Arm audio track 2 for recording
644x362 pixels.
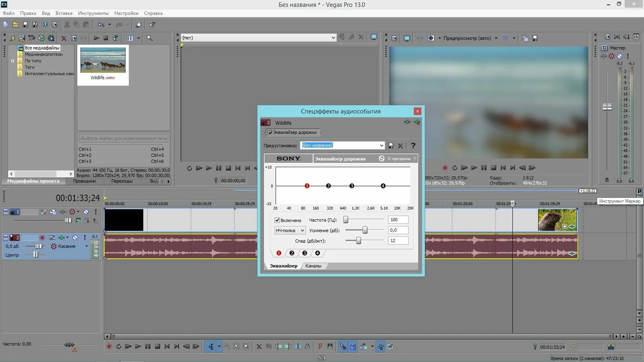[x=42, y=238]
